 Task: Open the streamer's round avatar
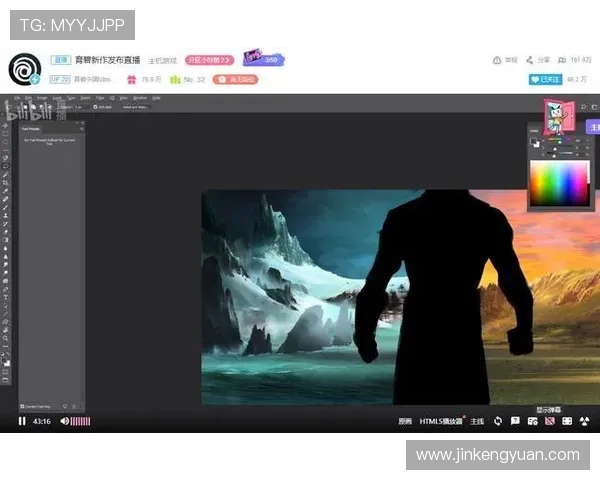click(x=24, y=69)
